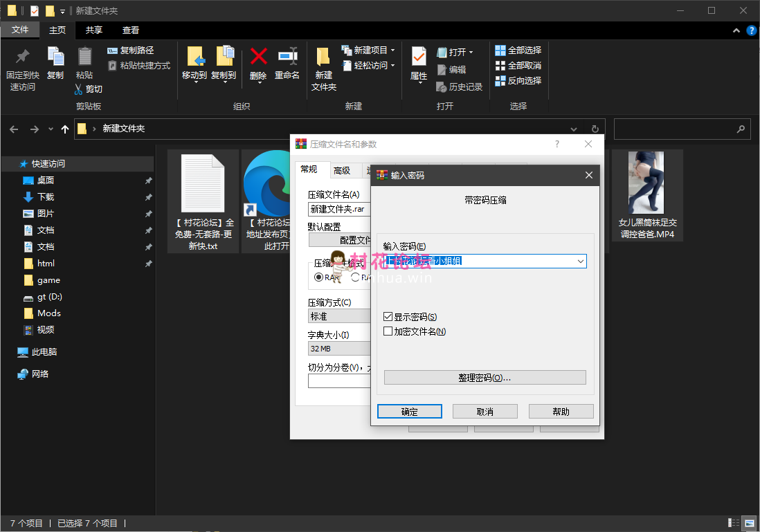760x532 pixels.
Task: Open 属性 with the checkmark icon
Action: 419,57
